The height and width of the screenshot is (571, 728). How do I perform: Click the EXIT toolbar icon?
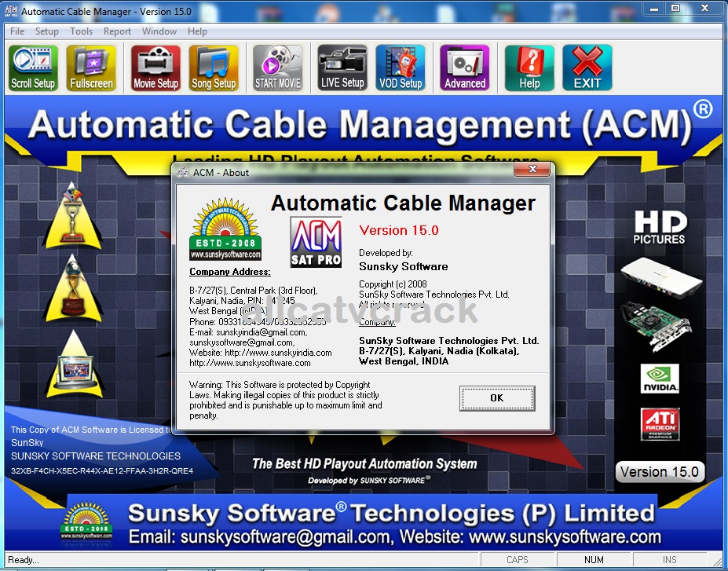click(587, 67)
